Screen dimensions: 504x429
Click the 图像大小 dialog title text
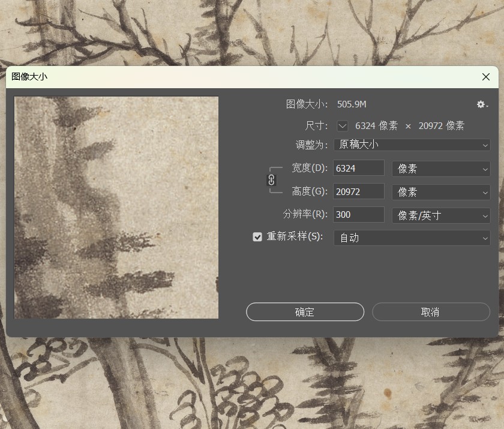click(x=29, y=76)
